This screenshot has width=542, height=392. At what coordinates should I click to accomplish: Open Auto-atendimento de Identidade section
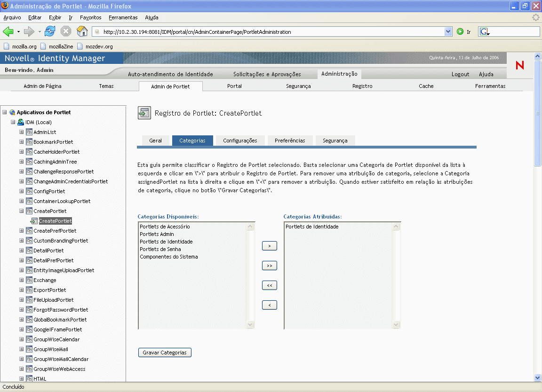click(x=170, y=74)
